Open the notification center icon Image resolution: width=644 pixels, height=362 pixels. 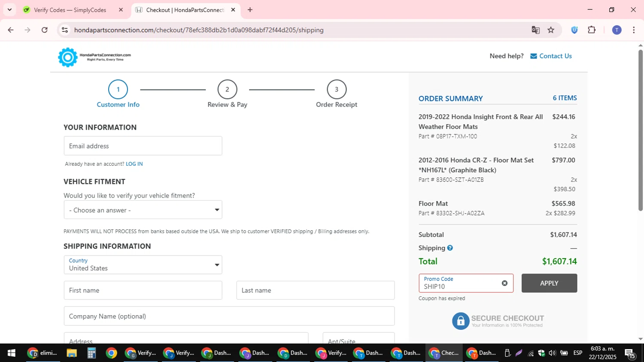click(x=630, y=353)
